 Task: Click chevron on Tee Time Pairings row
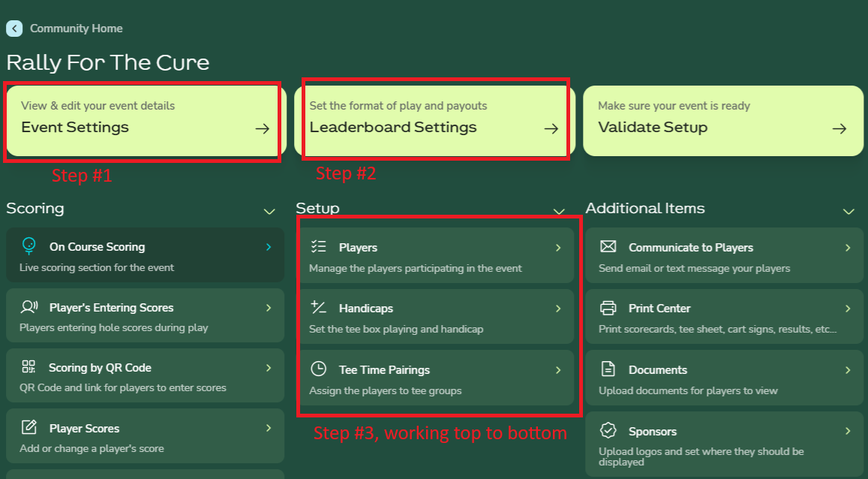coord(558,370)
